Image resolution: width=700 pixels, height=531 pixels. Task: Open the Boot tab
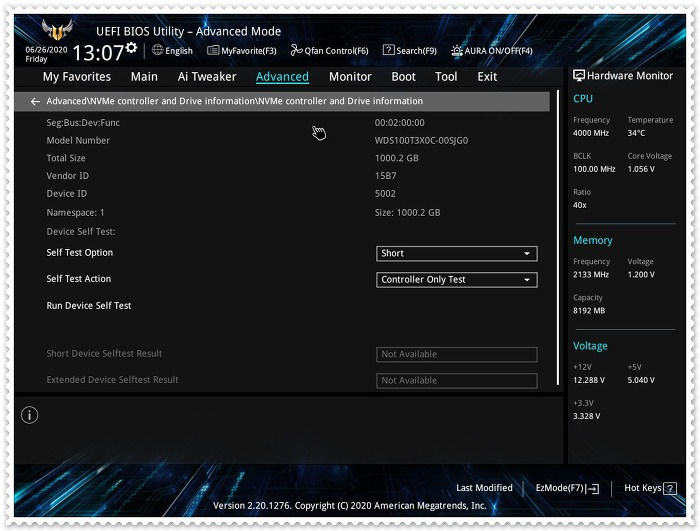click(x=404, y=77)
